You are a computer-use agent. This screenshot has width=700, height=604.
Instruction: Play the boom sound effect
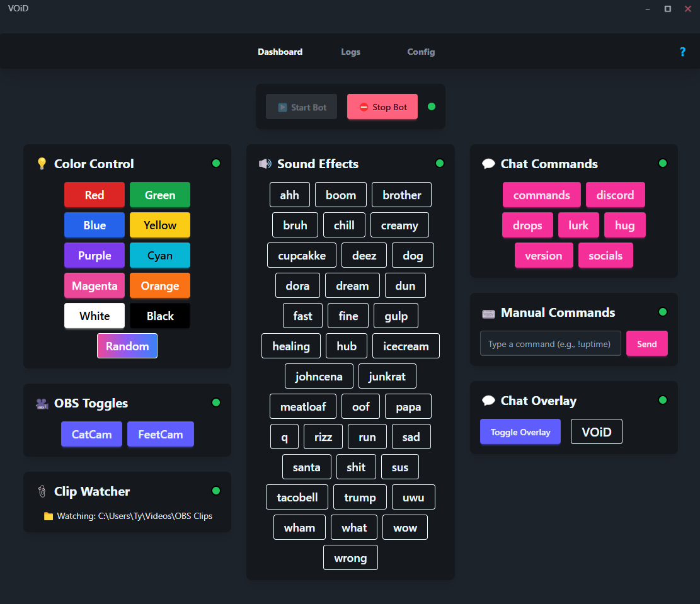point(341,195)
